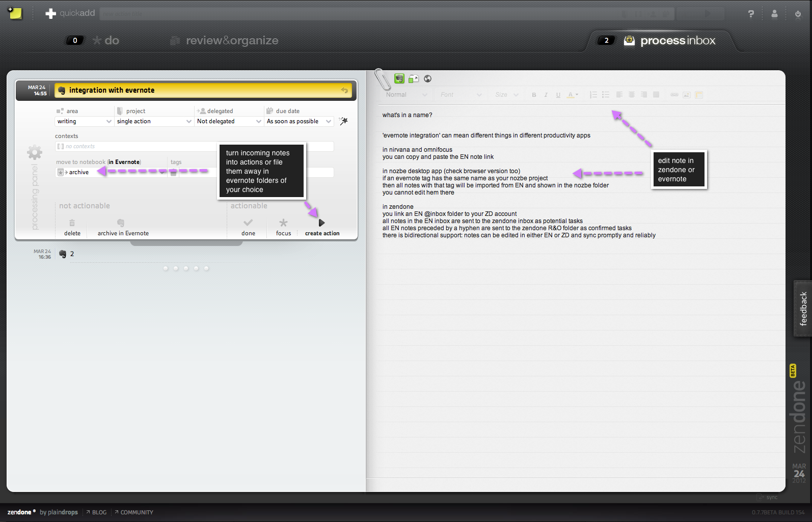Open the due date dropdown As soon as possible
Image resolution: width=812 pixels, height=522 pixels.
click(x=299, y=121)
